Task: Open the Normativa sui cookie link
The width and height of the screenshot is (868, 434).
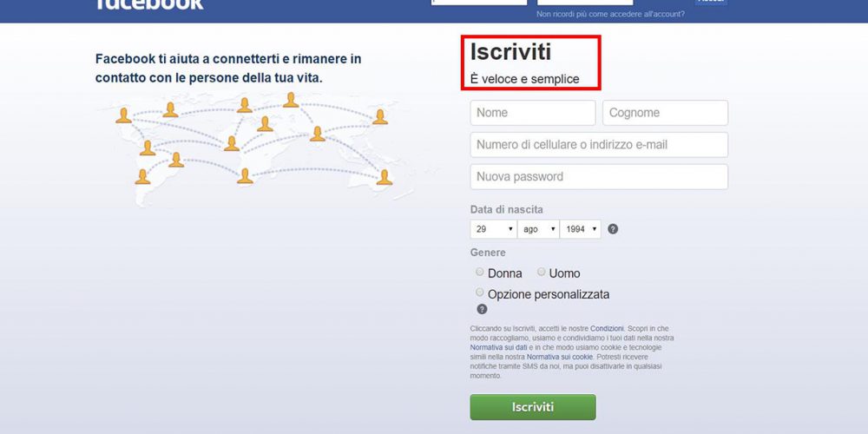Action: point(560,357)
